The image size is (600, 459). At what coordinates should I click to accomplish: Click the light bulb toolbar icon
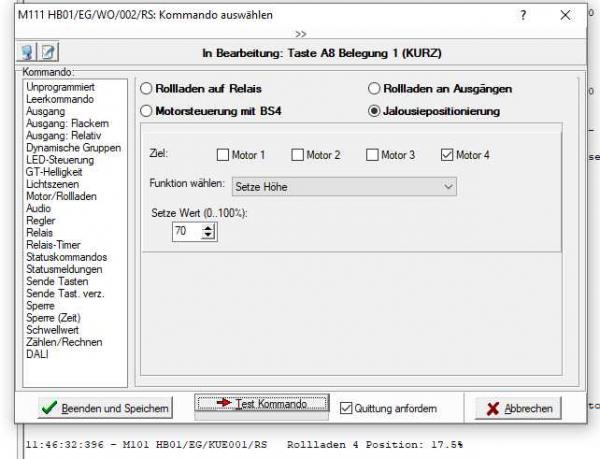(x=29, y=50)
